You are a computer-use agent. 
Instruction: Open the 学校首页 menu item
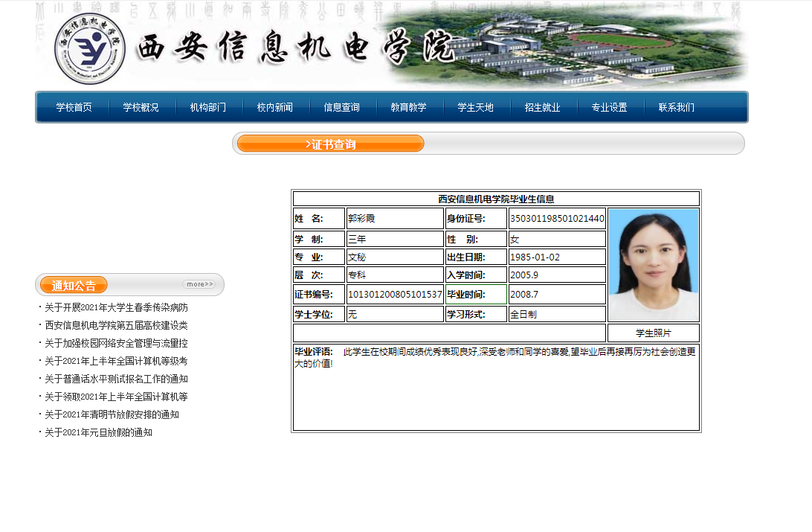tap(74, 107)
